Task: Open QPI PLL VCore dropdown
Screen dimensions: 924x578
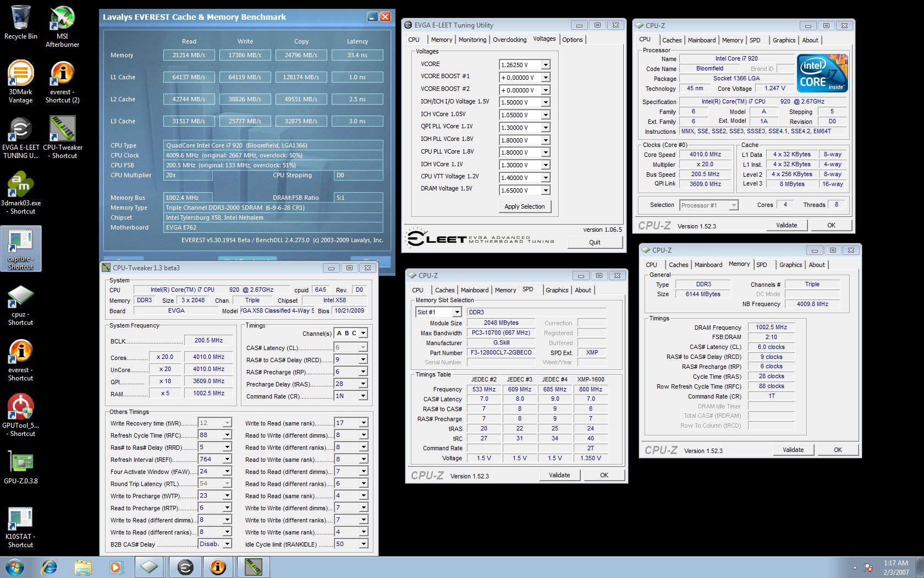Action: [546, 128]
